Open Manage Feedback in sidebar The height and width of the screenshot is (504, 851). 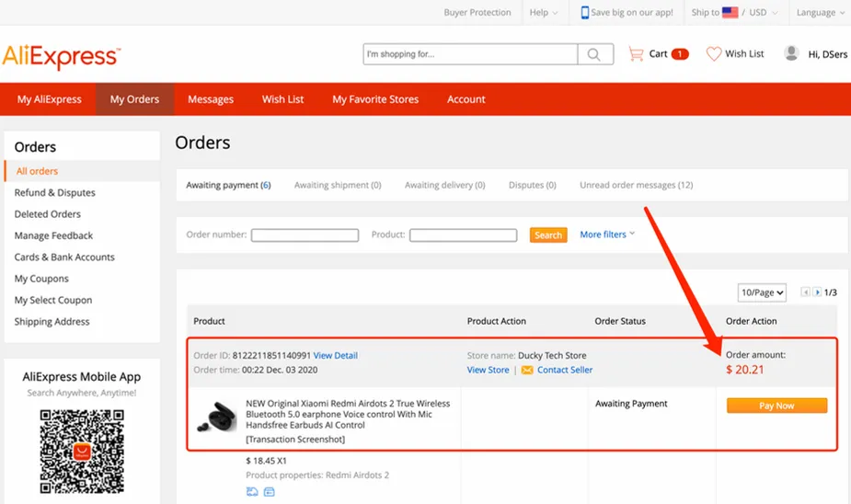tap(53, 235)
